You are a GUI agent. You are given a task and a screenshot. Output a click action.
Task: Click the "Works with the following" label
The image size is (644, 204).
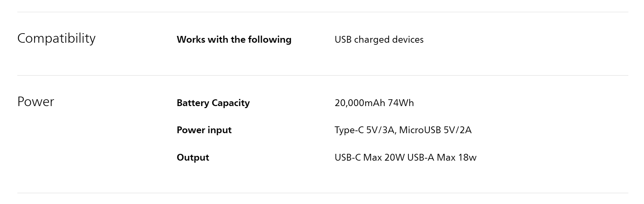coord(234,40)
